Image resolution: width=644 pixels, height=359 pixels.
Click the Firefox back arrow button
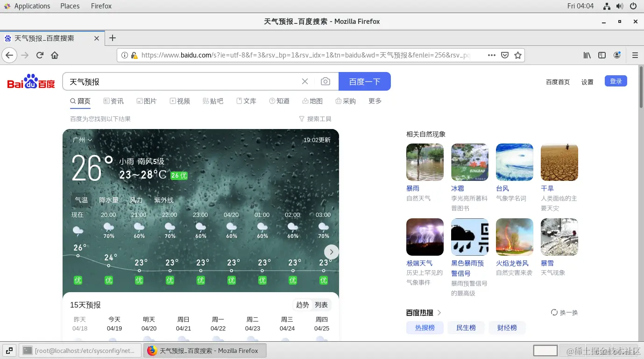[x=9, y=55]
